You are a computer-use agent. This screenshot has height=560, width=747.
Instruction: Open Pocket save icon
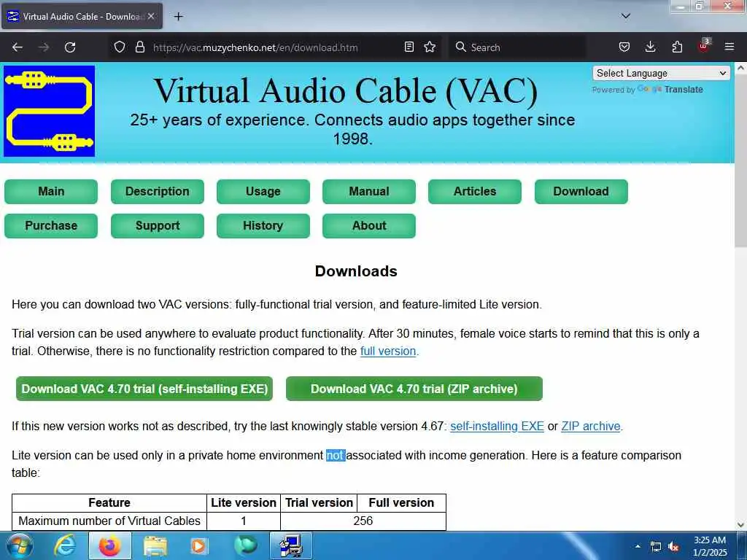click(x=624, y=47)
